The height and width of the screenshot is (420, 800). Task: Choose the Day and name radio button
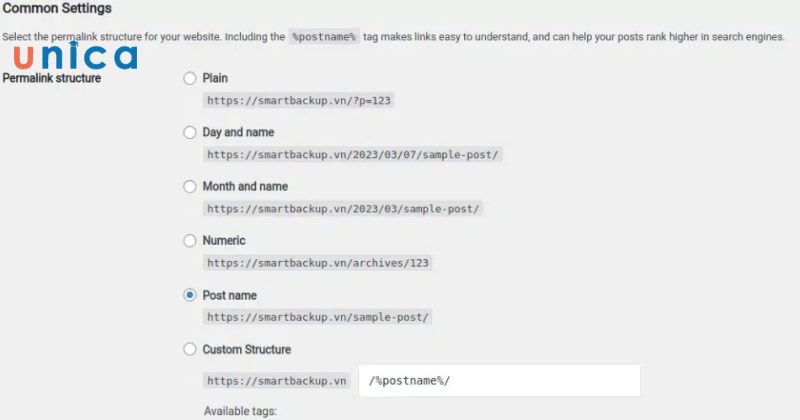[190, 132]
